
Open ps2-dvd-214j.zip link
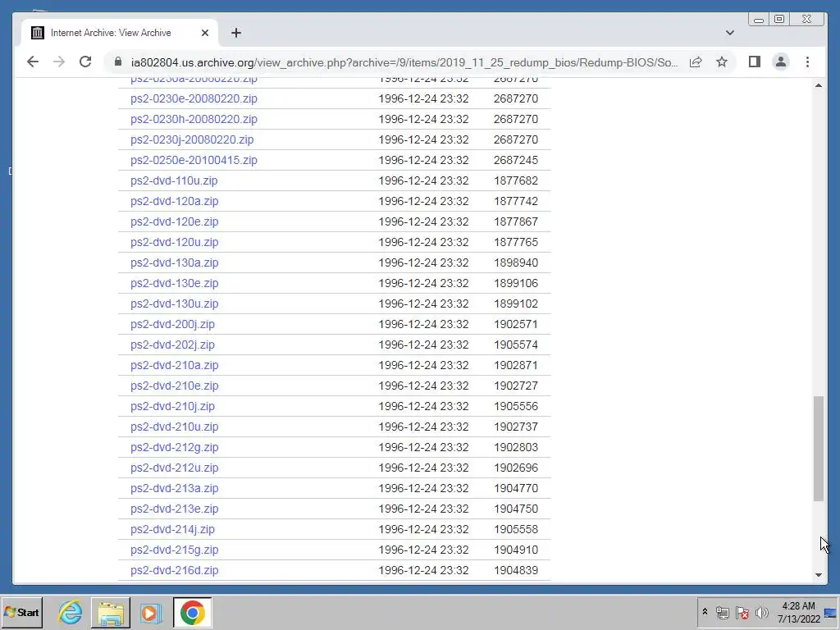172,529
